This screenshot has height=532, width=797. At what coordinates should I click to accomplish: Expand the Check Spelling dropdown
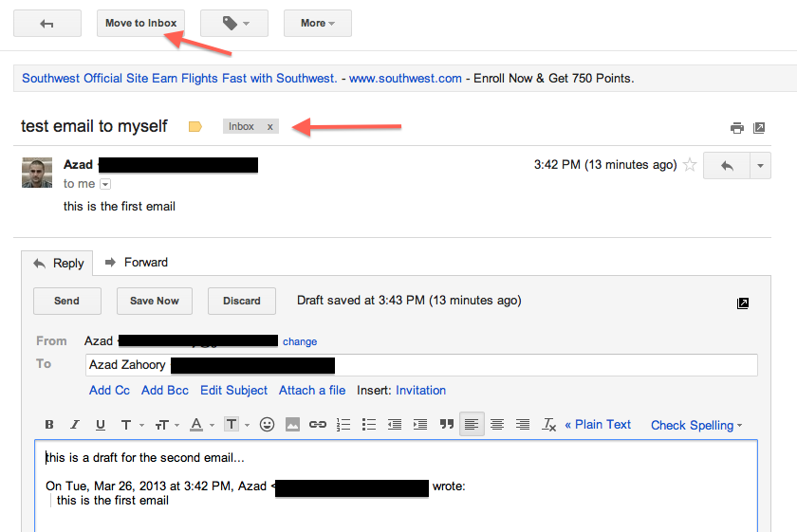point(696,425)
